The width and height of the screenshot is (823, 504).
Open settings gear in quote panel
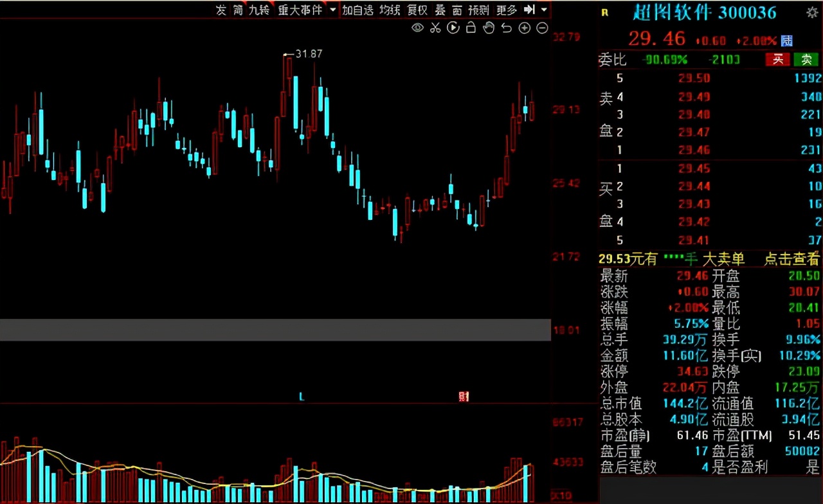pyautogui.click(x=812, y=12)
